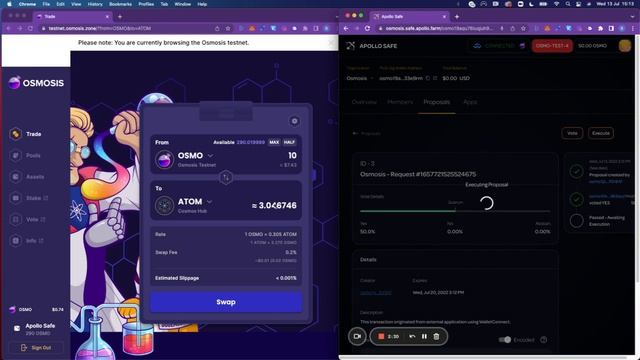The width and height of the screenshot is (640, 360).
Task: Bookmark the Osmosis page star icon
Action: (228, 29)
